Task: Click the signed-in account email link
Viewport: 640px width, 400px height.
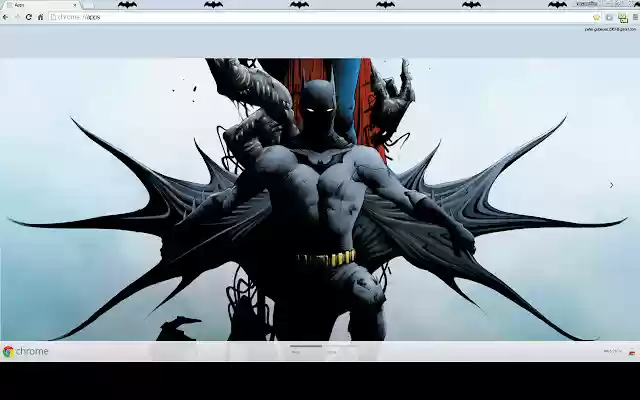Action: point(610,29)
